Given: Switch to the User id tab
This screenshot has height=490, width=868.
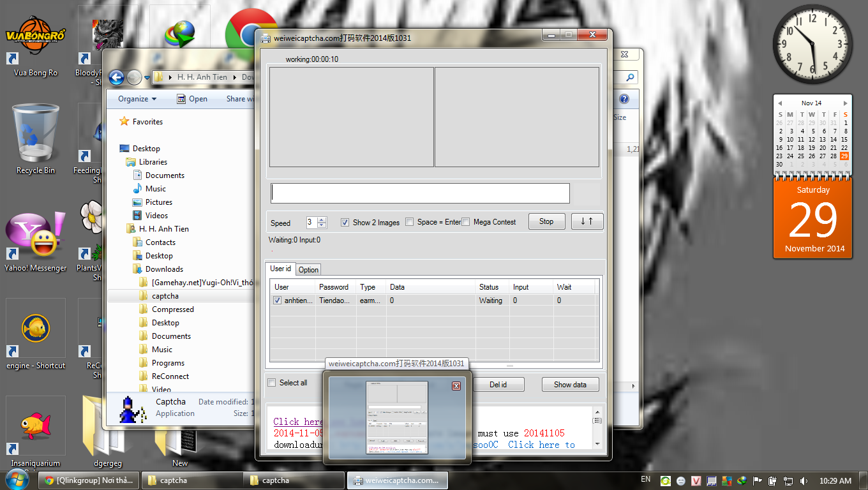Looking at the screenshot, I should [280, 269].
